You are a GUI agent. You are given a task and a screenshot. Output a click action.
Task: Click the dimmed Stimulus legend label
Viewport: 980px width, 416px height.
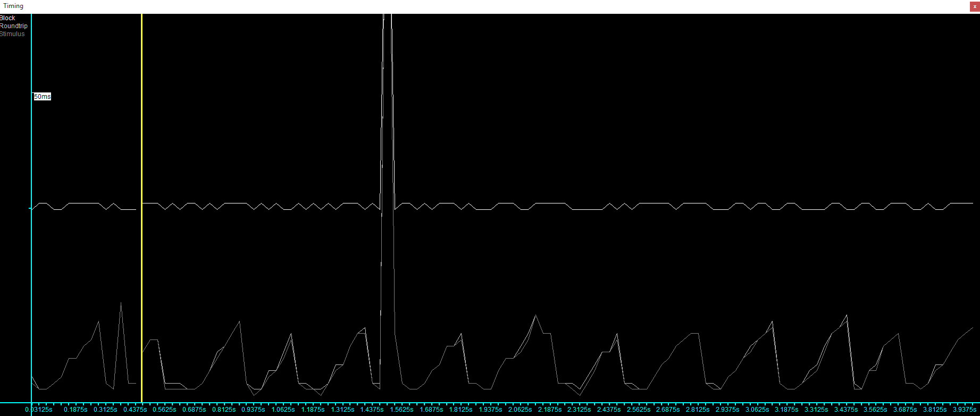[12, 34]
